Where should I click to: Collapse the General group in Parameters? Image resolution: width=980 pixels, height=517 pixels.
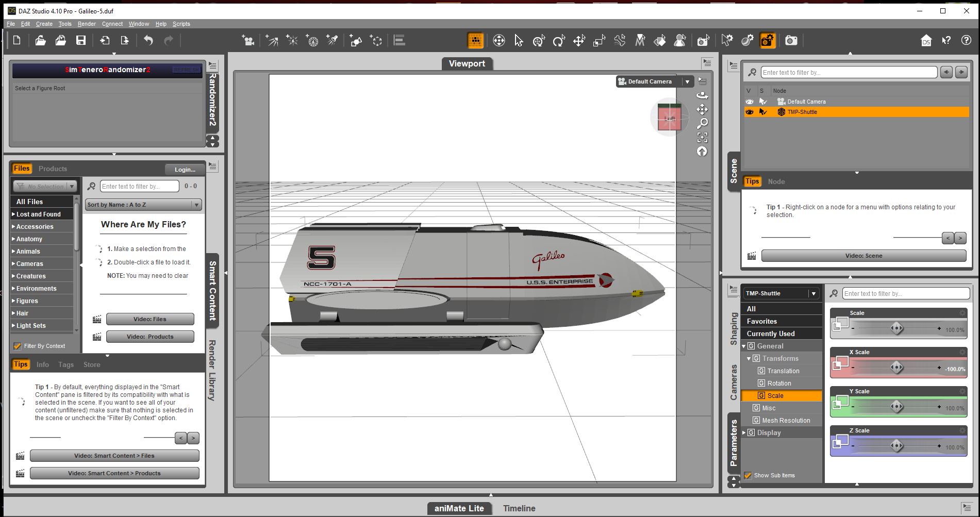(x=744, y=346)
